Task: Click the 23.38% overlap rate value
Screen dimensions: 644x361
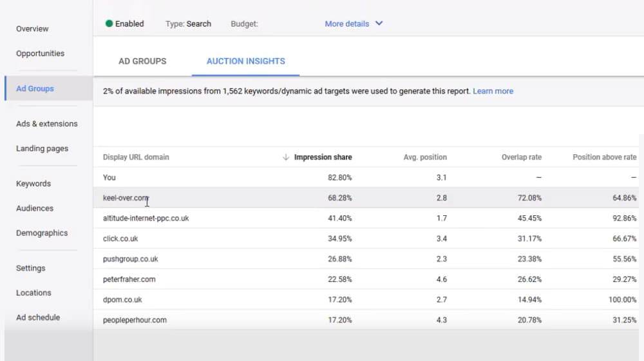Action: [x=529, y=259]
